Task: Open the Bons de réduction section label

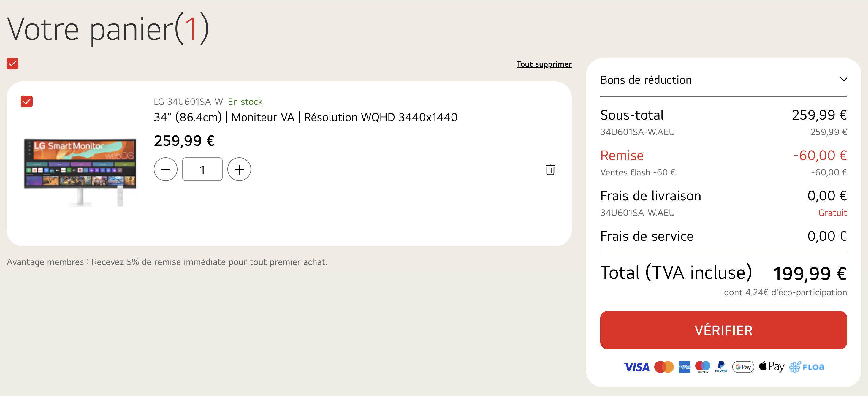Action: [x=646, y=80]
